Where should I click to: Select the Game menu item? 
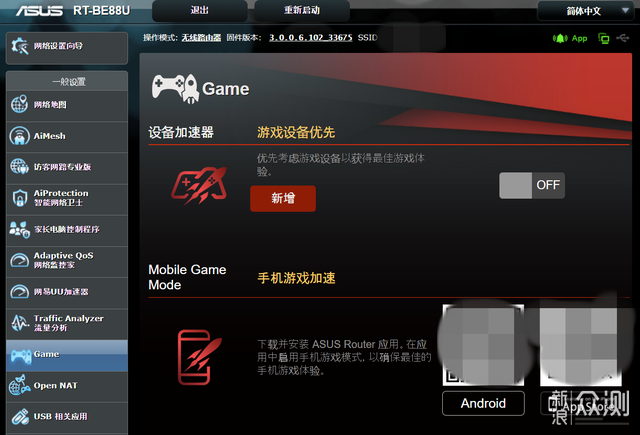[67, 355]
